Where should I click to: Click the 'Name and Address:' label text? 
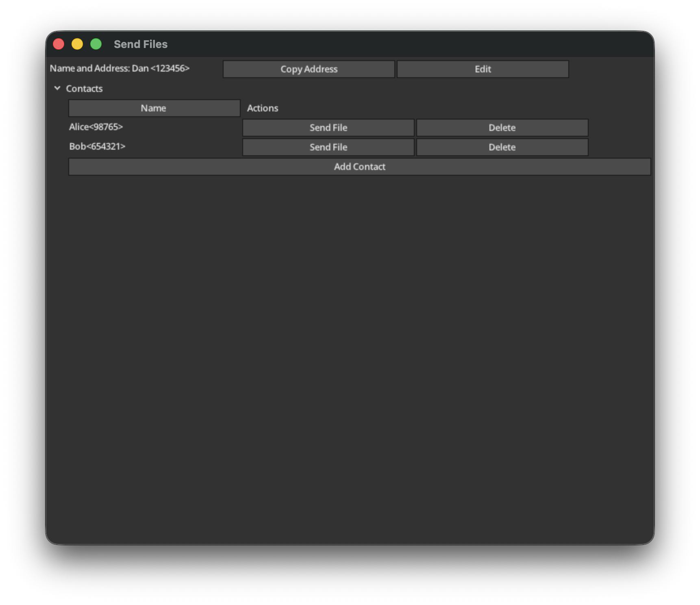pos(89,68)
